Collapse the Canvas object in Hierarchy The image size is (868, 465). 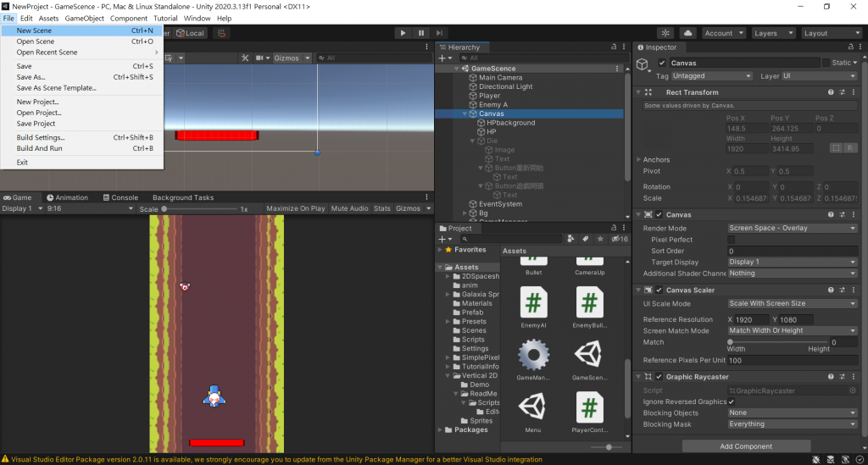click(465, 113)
